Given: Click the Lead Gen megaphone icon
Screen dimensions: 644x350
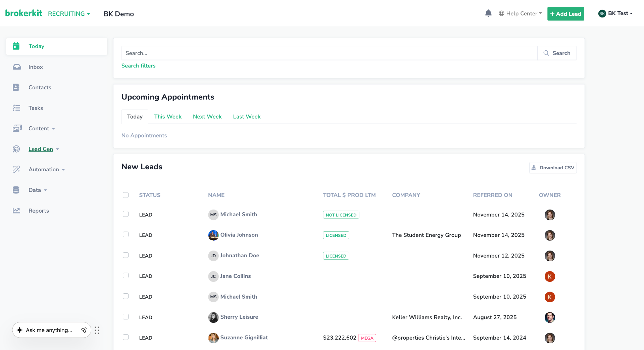Looking at the screenshot, I should point(17,149).
